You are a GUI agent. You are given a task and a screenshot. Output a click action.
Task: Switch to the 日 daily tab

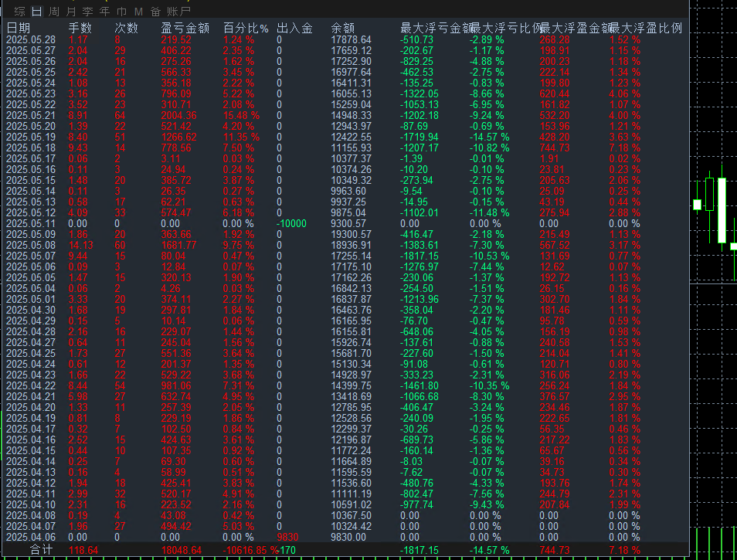36,11
